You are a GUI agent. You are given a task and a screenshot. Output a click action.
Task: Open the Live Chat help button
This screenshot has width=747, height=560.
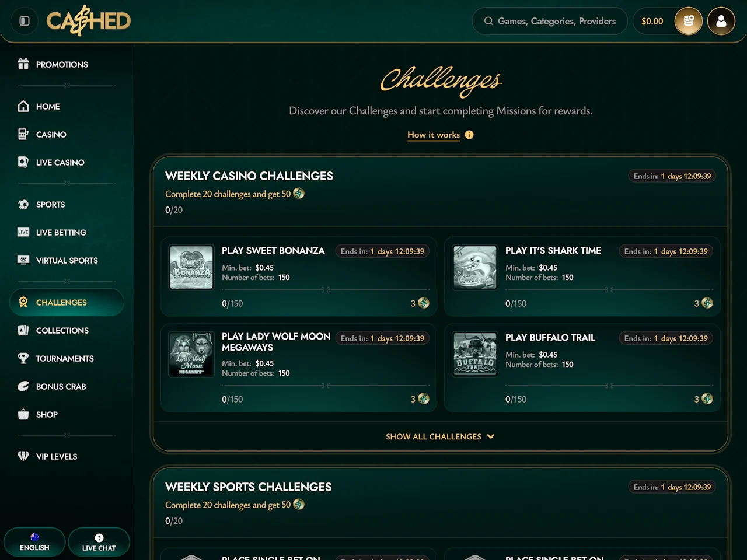pyautogui.click(x=99, y=542)
